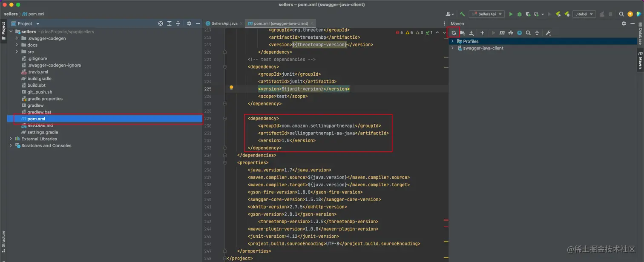Click the generate sources and update folders icon

[x=463, y=33]
